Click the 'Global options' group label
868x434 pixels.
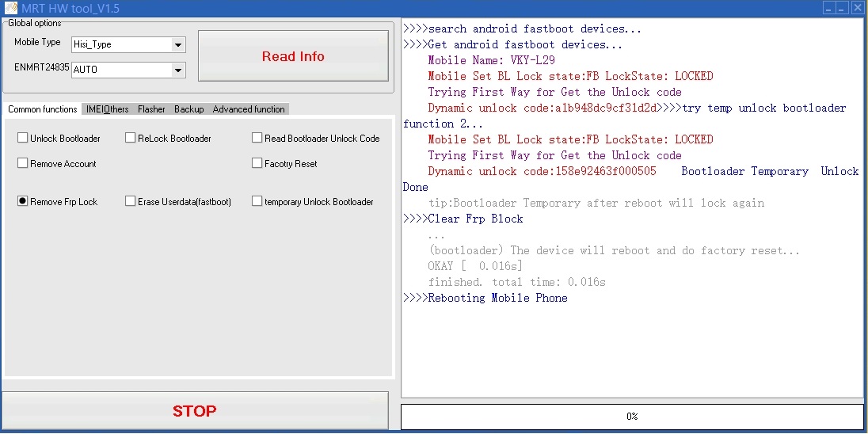tap(34, 23)
